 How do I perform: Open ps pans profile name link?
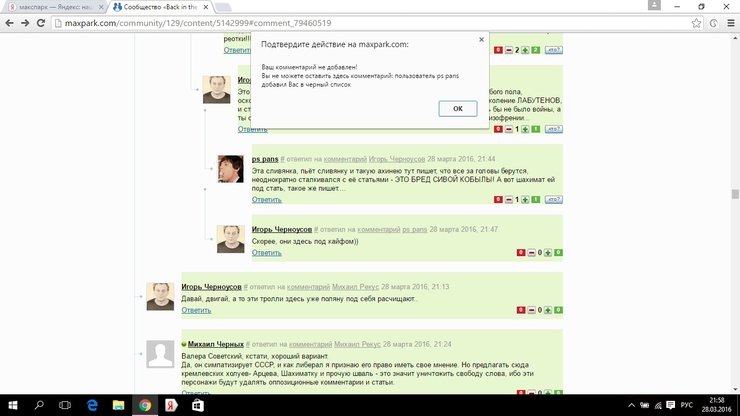click(265, 159)
